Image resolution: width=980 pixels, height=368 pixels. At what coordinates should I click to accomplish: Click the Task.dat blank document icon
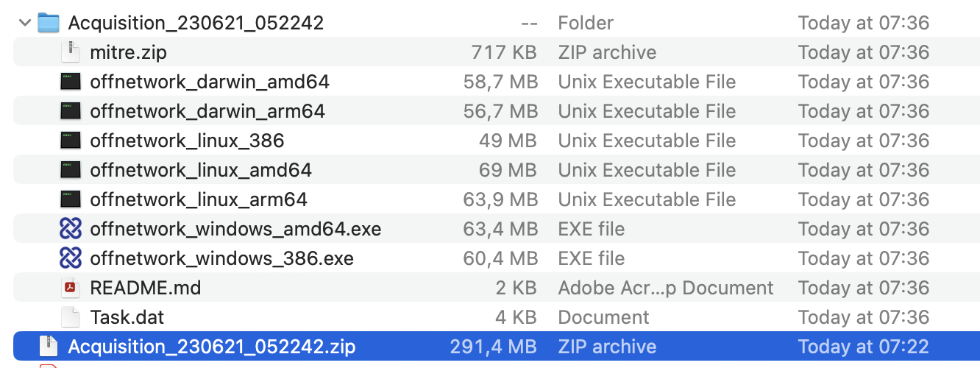tap(71, 317)
